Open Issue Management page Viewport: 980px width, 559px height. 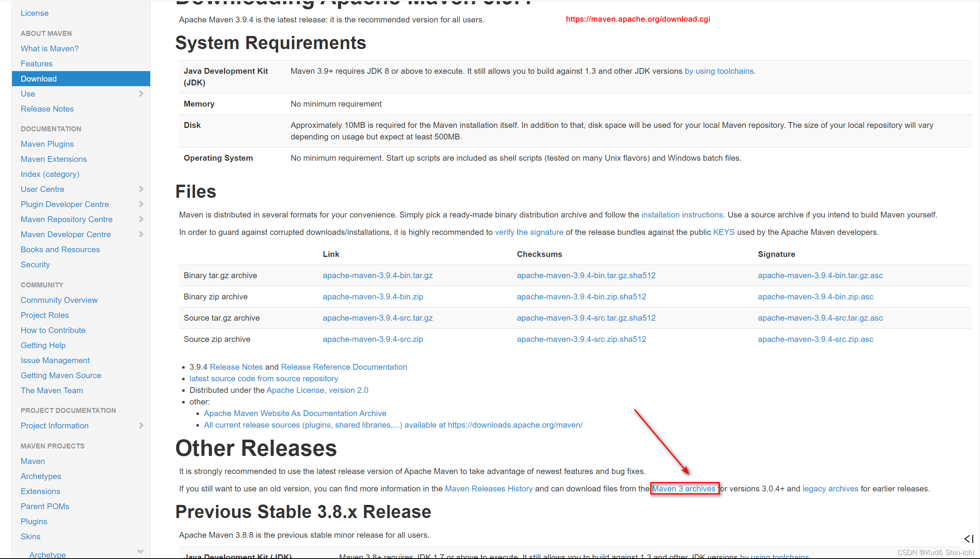[55, 360]
